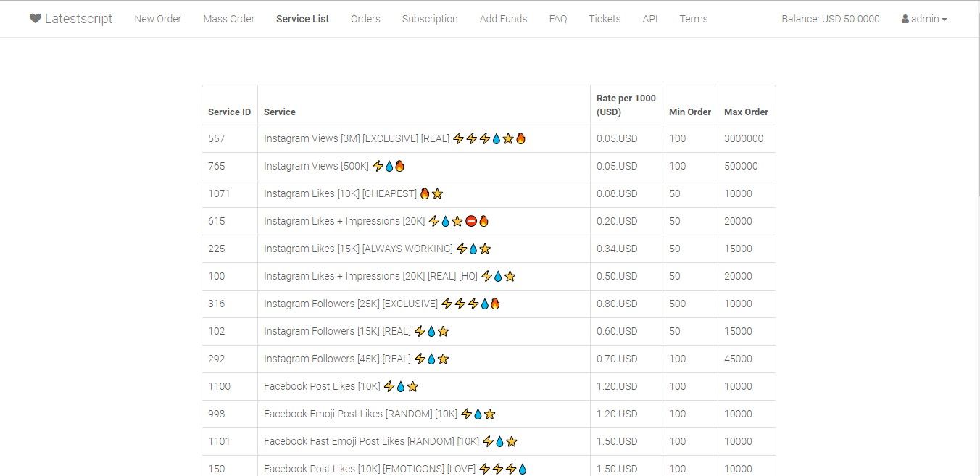
Task: Click star icon in Facebook Post Likes 1100 row
Action: (x=412, y=386)
